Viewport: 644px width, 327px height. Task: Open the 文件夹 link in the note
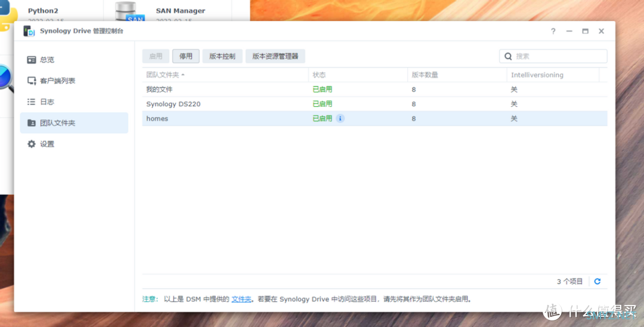pos(241,299)
